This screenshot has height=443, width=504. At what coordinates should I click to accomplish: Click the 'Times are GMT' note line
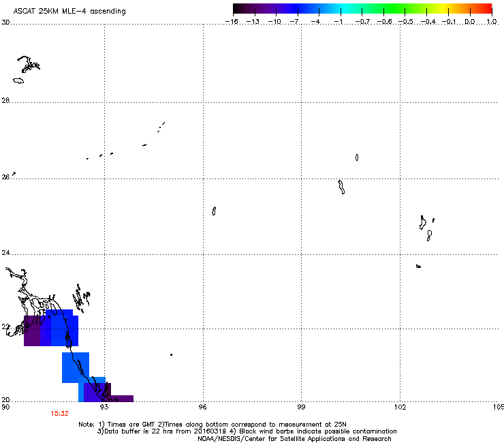click(x=212, y=425)
